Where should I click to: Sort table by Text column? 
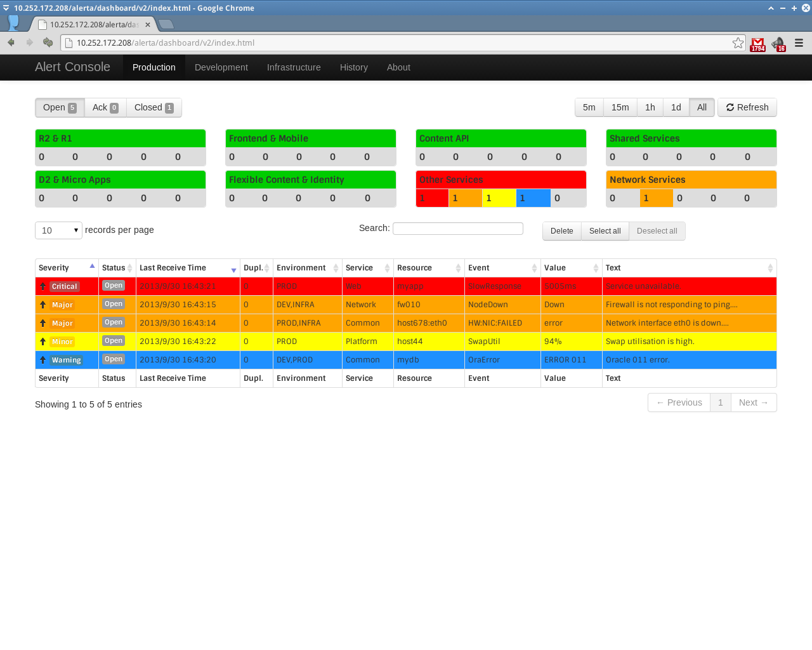click(689, 268)
